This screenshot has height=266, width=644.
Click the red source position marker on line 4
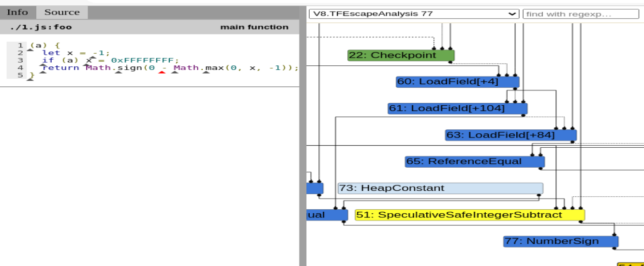(x=162, y=72)
